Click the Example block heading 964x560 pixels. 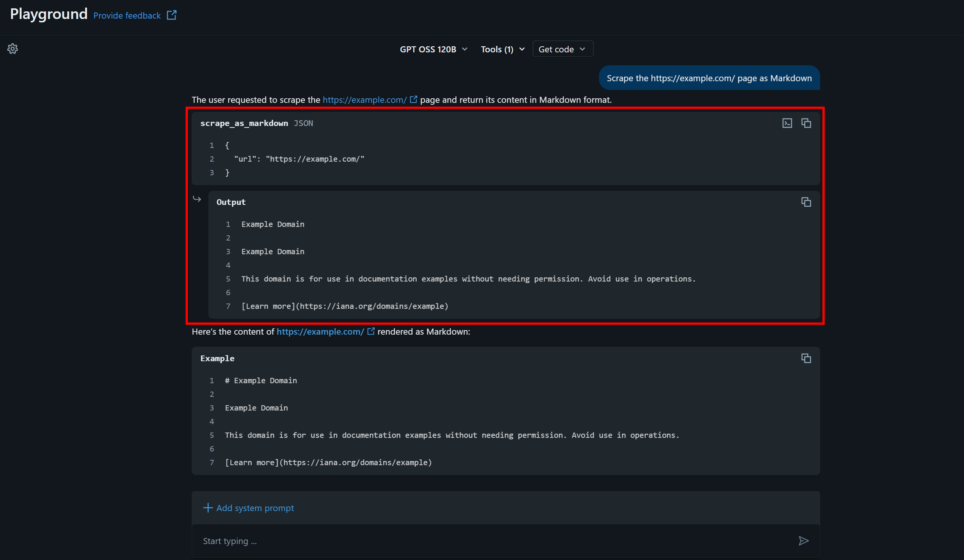[x=217, y=359]
